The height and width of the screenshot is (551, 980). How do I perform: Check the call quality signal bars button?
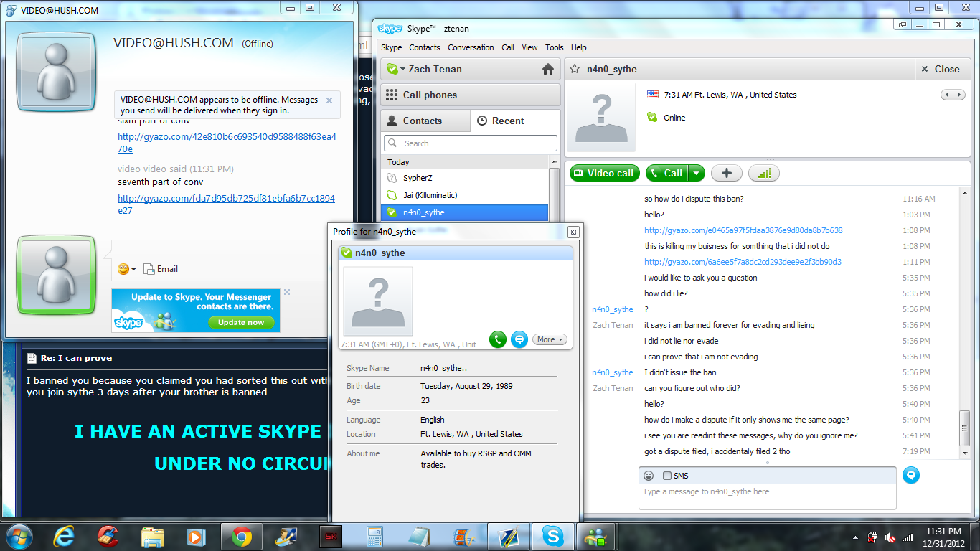(x=764, y=173)
